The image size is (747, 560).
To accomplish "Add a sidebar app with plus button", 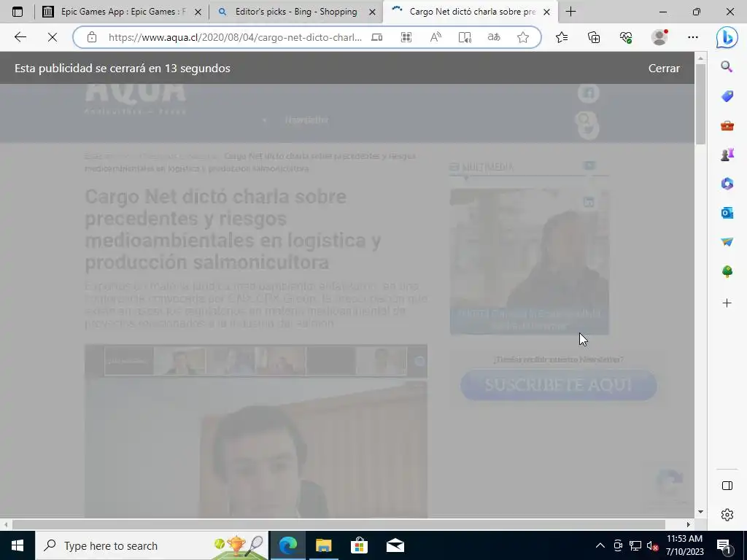I will point(727,303).
